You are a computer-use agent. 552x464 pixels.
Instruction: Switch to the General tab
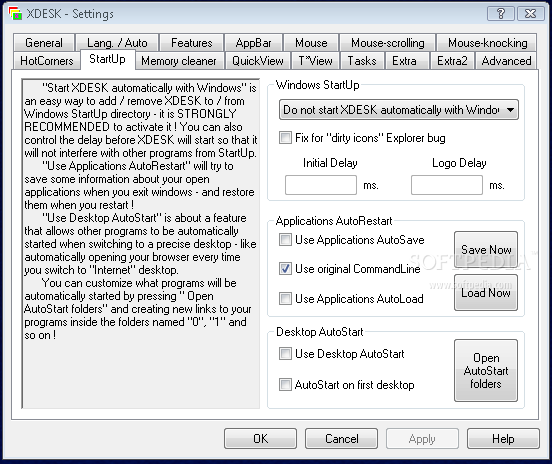click(x=44, y=43)
